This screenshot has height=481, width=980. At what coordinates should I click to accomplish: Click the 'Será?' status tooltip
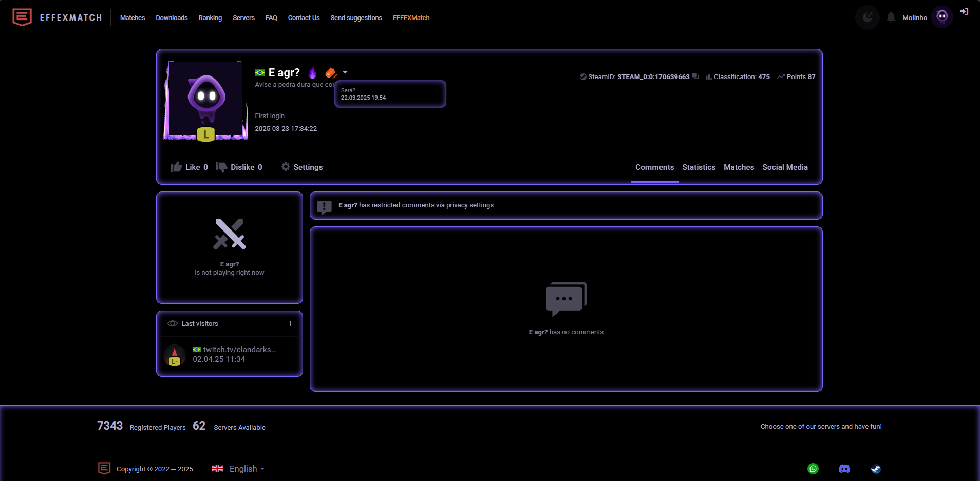(x=390, y=94)
